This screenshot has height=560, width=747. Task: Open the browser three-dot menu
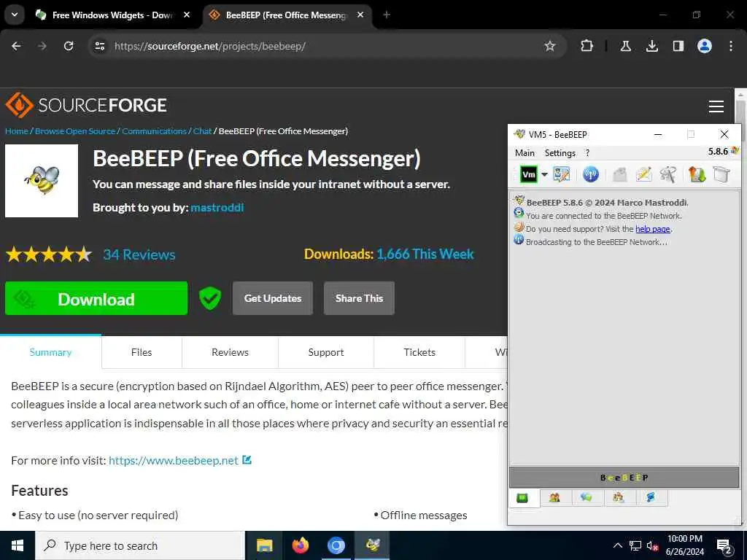(731, 46)
